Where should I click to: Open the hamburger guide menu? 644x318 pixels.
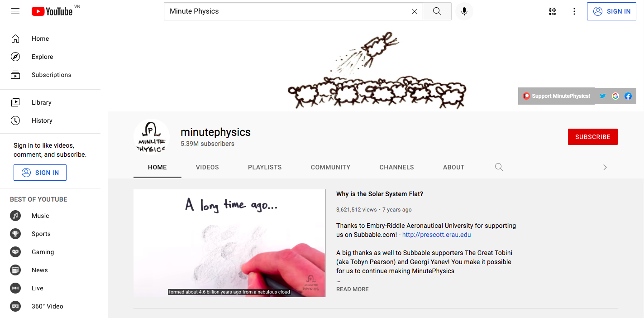[x=15, y=11]
